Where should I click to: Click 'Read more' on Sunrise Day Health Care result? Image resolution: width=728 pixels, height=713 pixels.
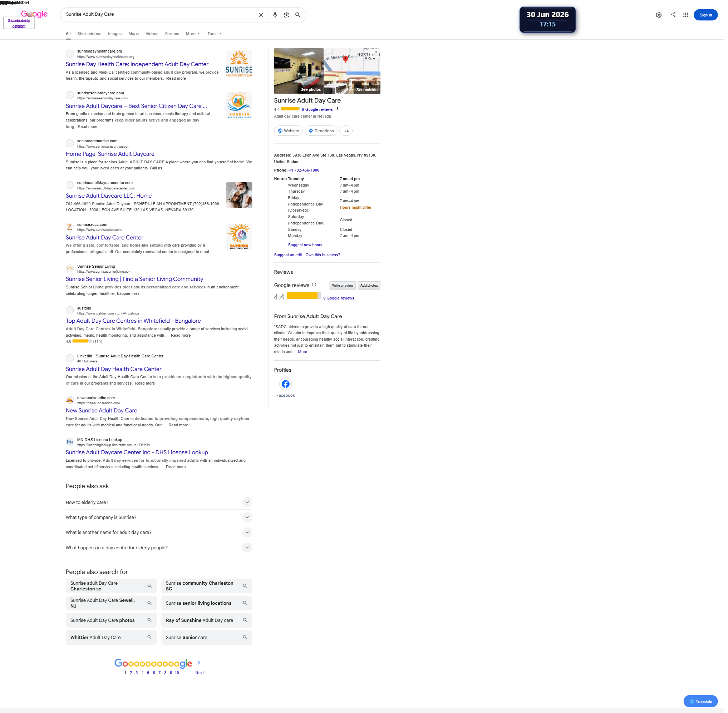coord(176,78)
